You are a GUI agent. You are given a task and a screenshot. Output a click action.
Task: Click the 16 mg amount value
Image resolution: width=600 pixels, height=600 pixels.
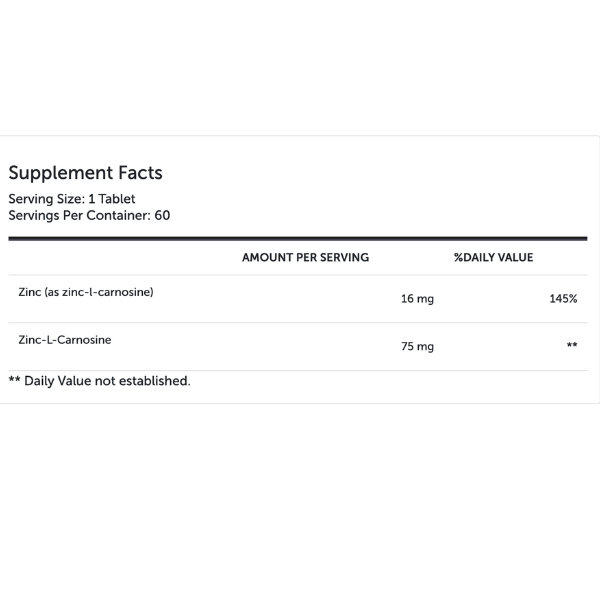[x=417, y=299]
